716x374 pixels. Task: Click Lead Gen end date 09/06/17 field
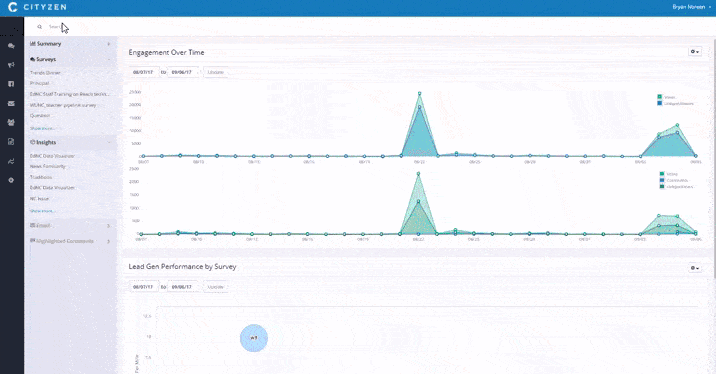pyautogui.click(x=183, y=287)
